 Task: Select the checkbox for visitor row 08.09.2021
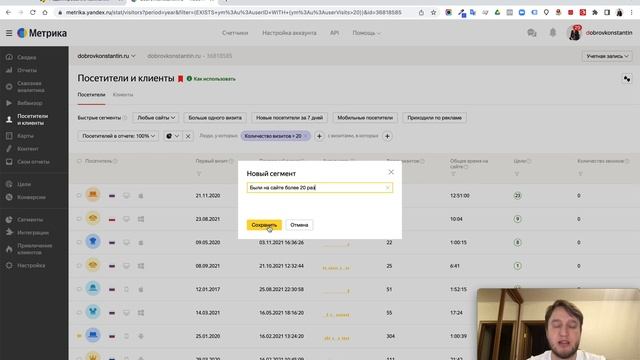(x=79, y=266)
